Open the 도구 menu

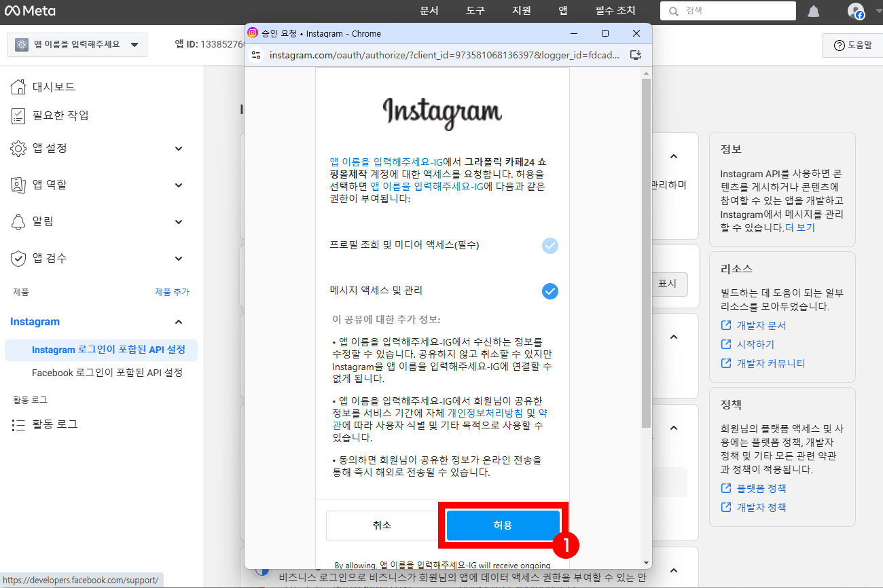point(475,11)
